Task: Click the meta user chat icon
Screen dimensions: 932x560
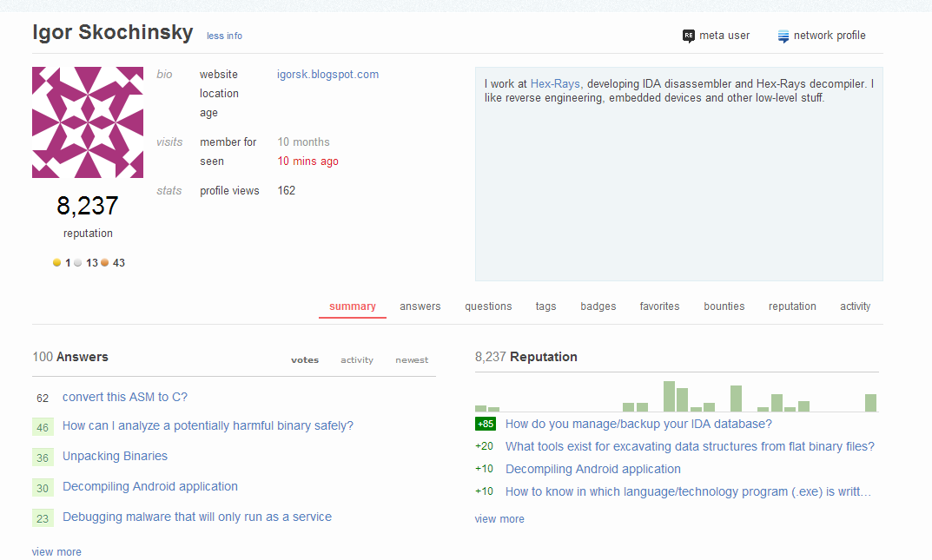Action: pyautogui.click(x=689, y=36)
